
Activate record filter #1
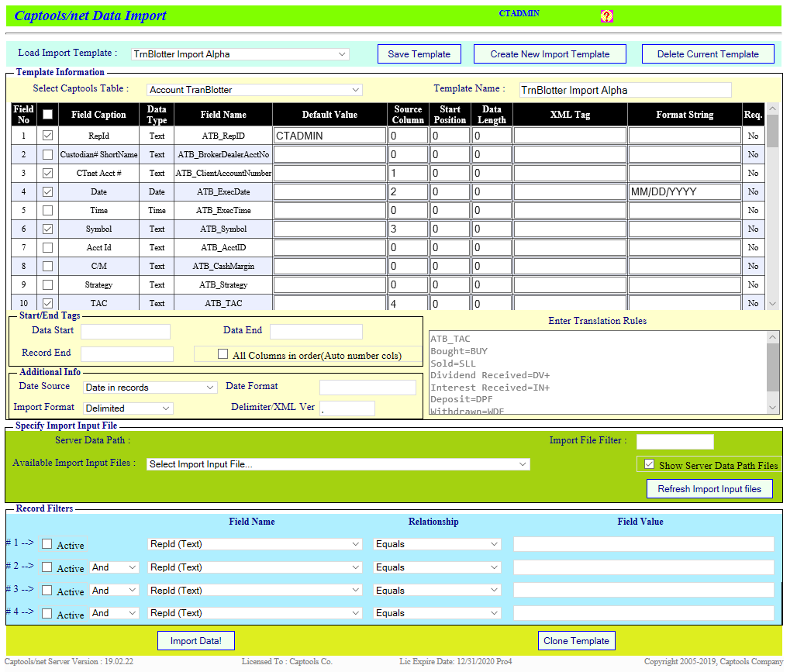click(48, 545)
